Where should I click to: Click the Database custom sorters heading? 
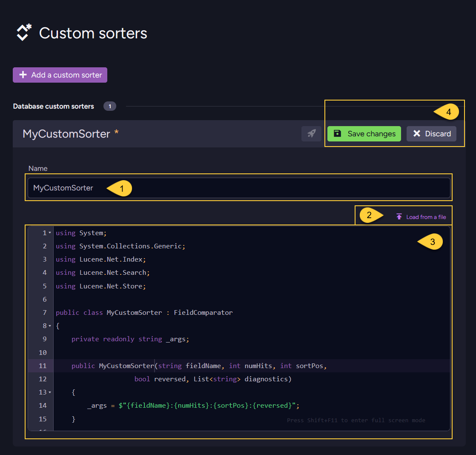click(53, 107)
